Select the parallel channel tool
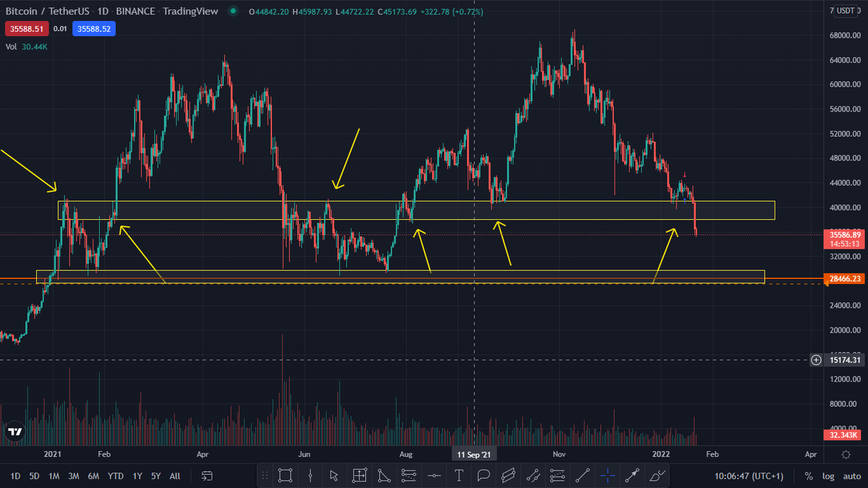868x488 pixels. (x=508, y=476)
